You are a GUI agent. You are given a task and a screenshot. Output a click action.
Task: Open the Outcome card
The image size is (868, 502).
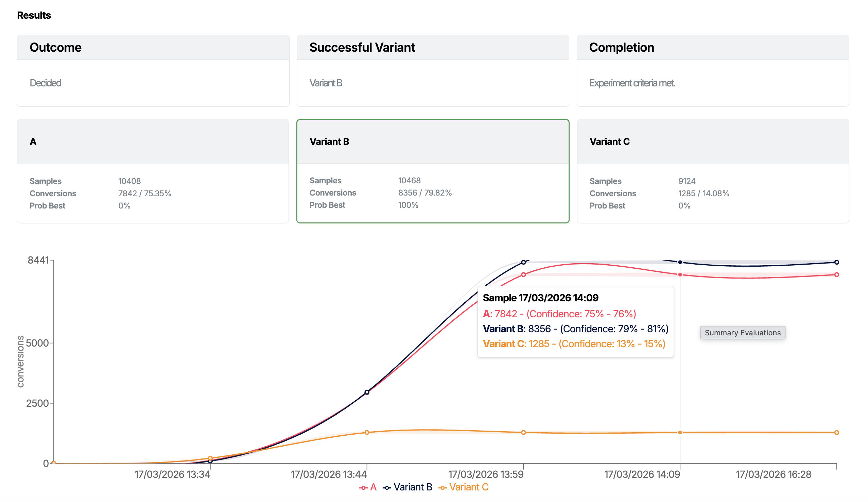pyautogui.click(x=153, y=71)
